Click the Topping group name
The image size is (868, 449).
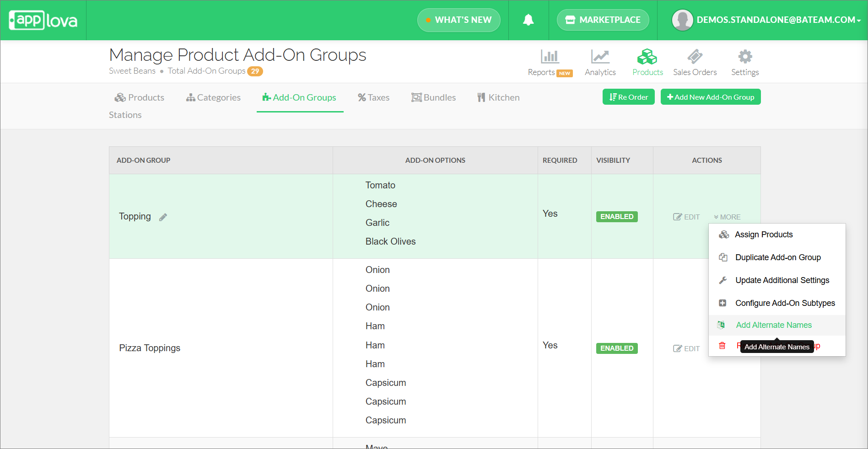(135, 216)
